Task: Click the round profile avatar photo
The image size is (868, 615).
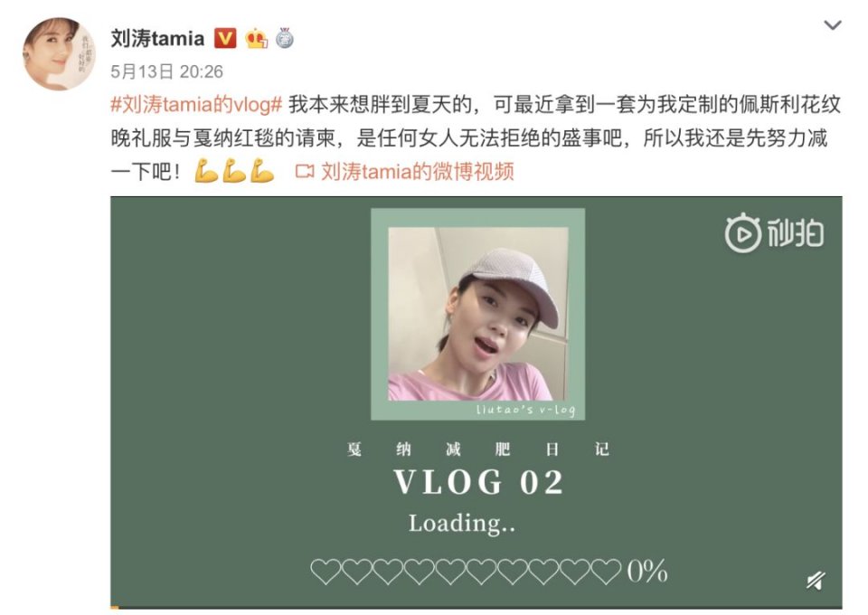Action: click(x=58, y=54)
